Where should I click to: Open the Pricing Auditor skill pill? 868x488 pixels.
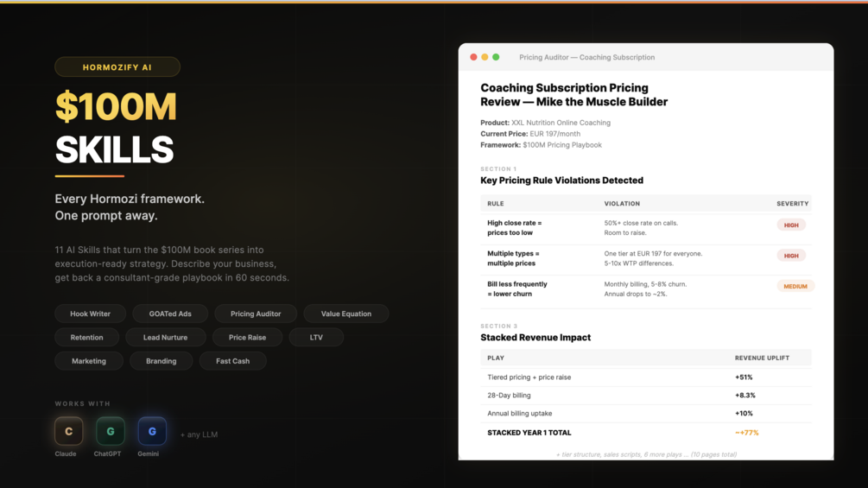256,314
